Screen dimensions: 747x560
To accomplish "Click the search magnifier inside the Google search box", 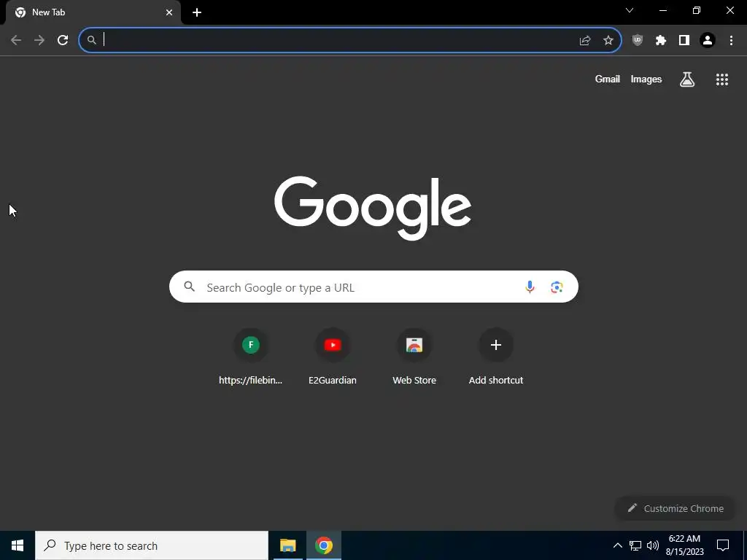I will coord(190,287).
